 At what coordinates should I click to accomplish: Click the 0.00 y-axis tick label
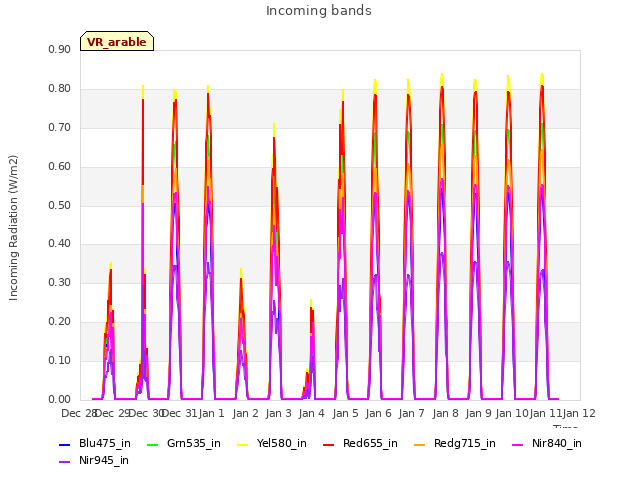click(60, 400)
